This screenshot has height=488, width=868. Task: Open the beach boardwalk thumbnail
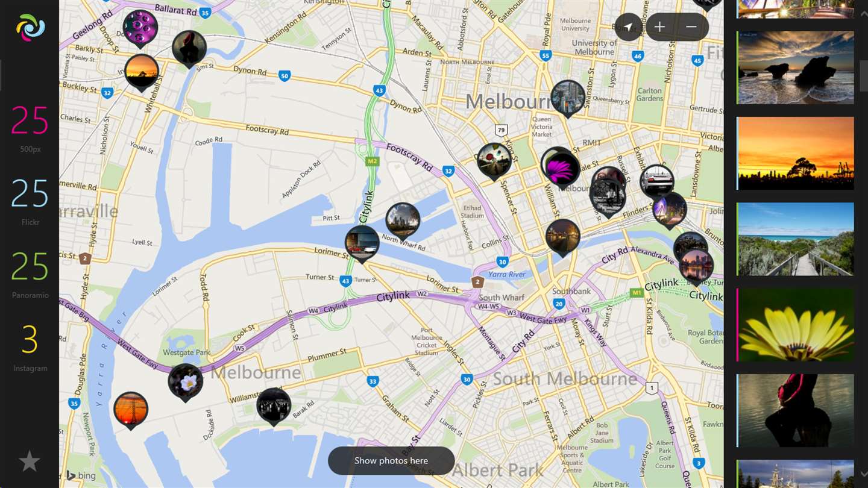click(796, 239)
